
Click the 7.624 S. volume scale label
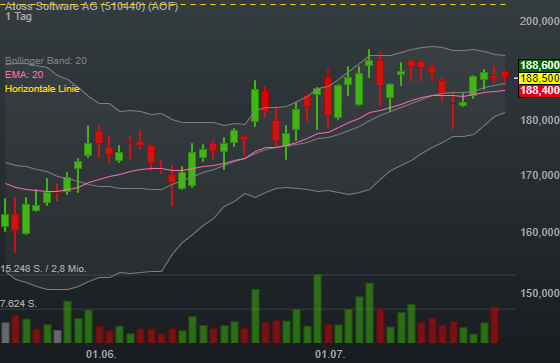pyautogui.click(x=19, y=304)
